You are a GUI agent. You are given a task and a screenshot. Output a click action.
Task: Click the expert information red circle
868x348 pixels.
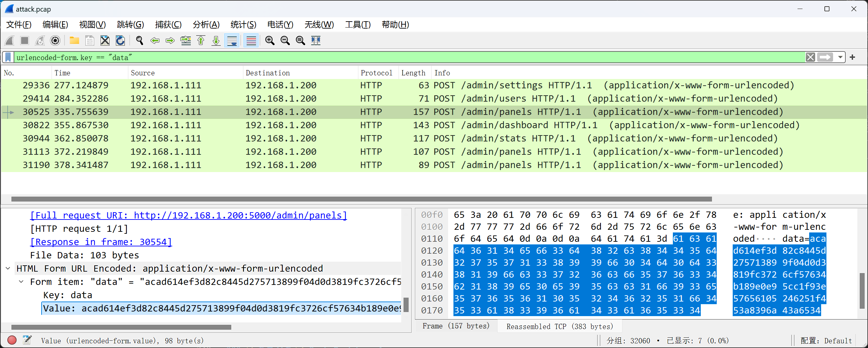coord(12,340)
